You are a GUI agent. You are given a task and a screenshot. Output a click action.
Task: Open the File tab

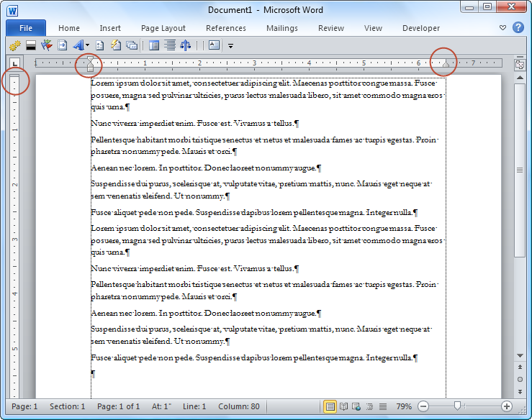pyautogui.click(x=26, y=28)
